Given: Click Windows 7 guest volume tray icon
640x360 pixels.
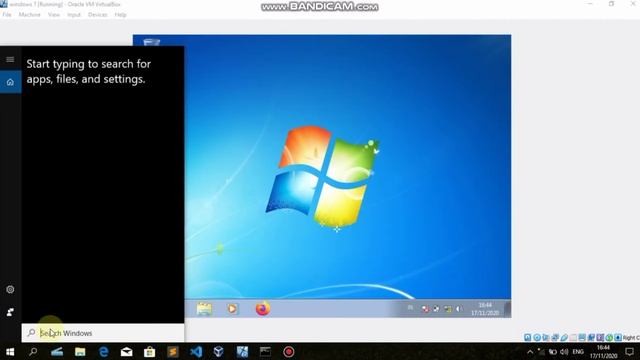Looking at the screenshot, I should 459,309.
